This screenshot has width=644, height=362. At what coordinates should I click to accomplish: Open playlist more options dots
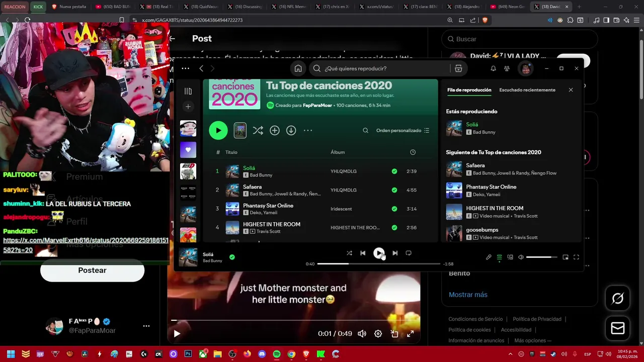click(x=308, y=130)
